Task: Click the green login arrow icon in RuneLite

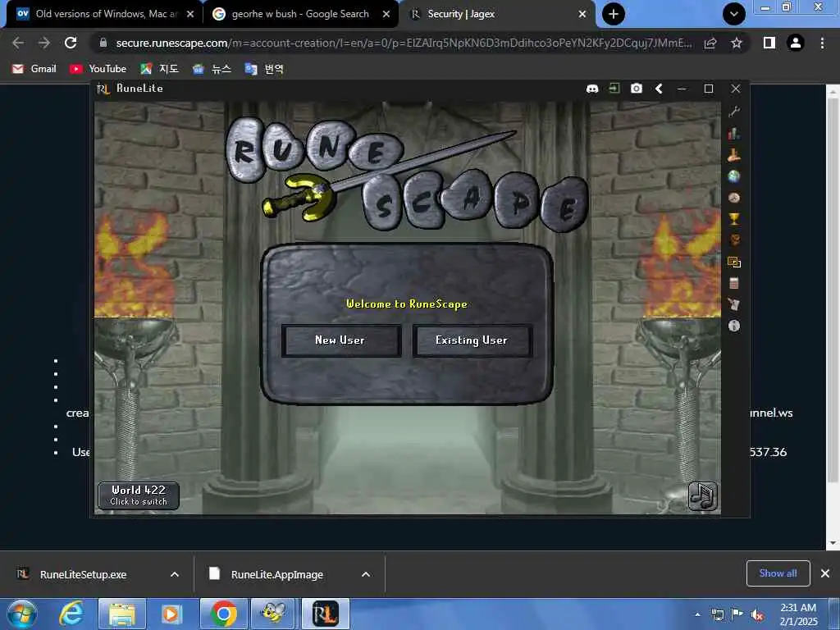Action: coord(614,89)
